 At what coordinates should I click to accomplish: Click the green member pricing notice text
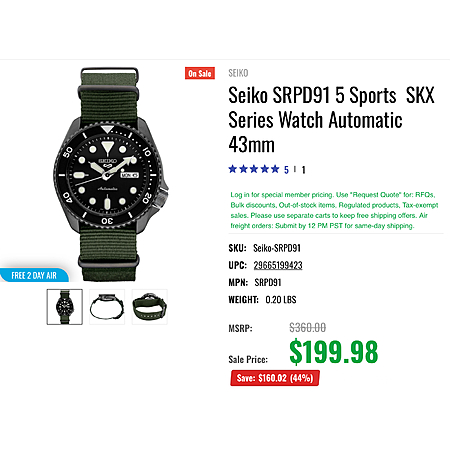click(x=334, y=210)
